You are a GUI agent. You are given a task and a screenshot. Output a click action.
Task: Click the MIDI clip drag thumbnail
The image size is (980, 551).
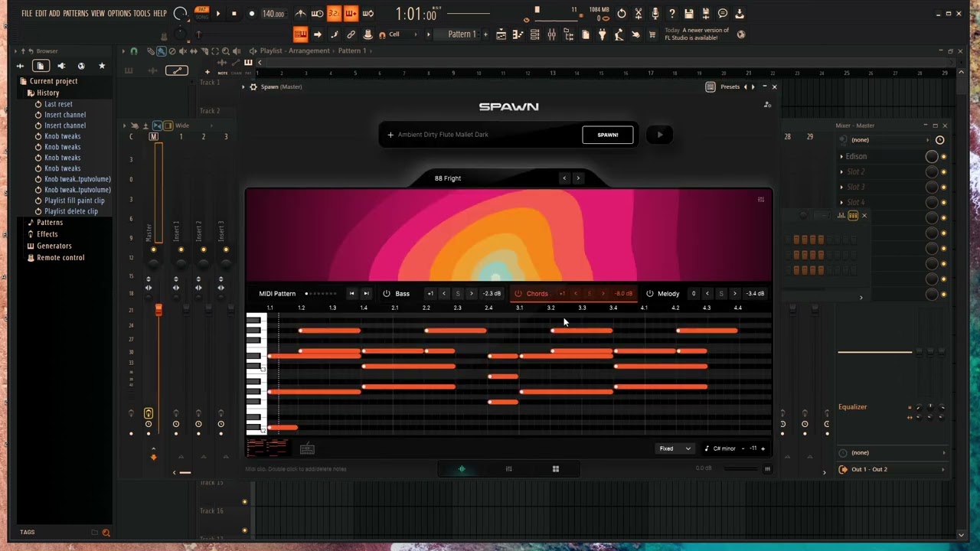tap(268, 448)
